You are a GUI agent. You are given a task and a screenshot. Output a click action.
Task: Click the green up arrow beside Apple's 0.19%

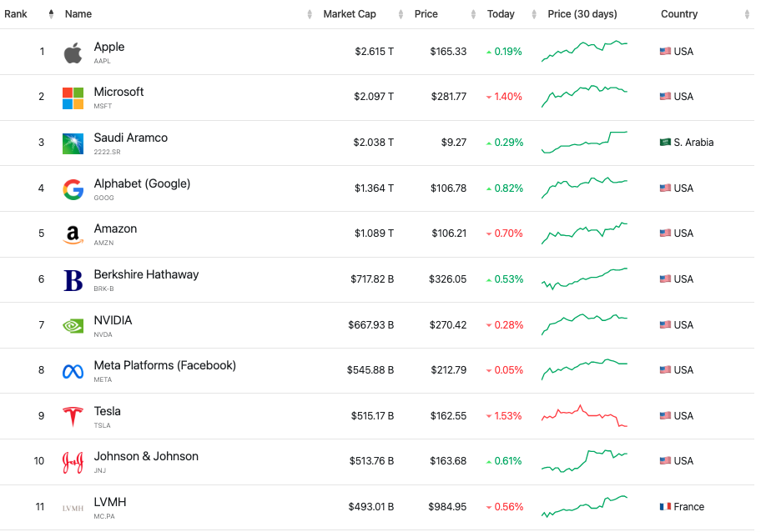tap(489, 52)
